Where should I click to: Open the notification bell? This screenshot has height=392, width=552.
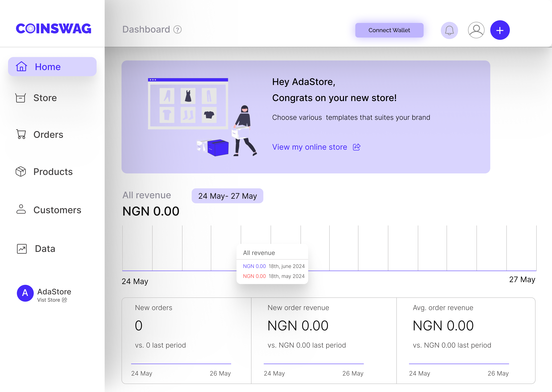(x=449, y=30)
